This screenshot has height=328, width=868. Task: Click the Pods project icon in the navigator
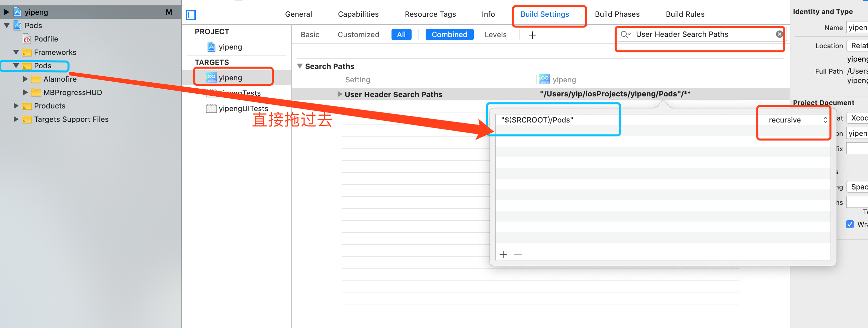click(17, 26)
